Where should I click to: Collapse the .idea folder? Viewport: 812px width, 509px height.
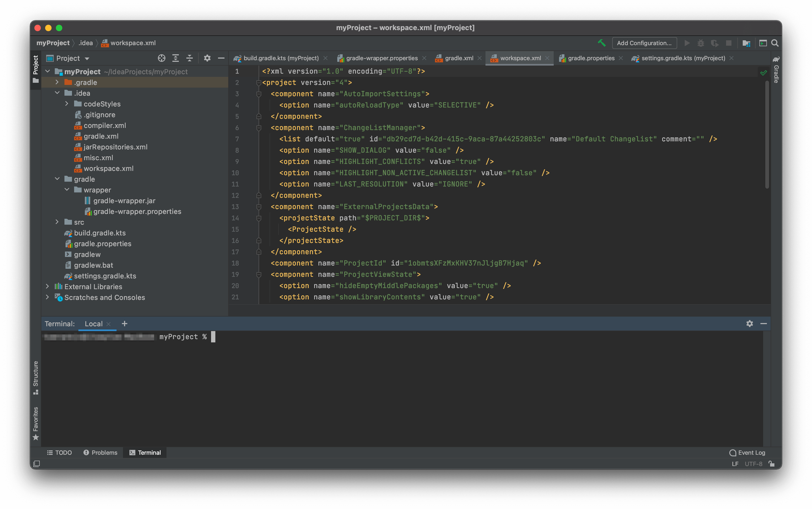click(57, 93)
